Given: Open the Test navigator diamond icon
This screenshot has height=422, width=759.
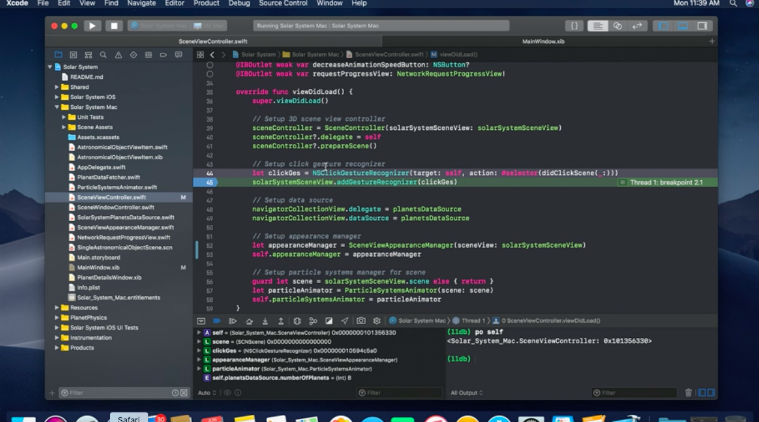Looking at the screenshot, I should point(133,55).
